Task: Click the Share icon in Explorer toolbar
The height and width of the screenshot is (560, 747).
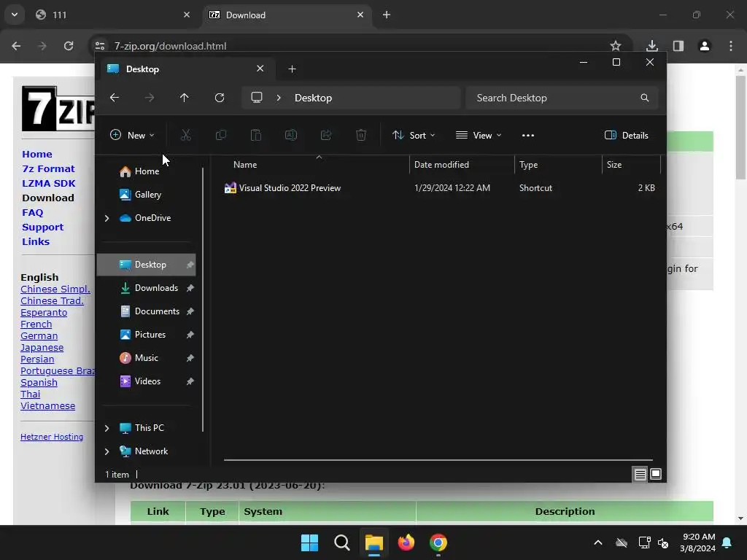Action: pos(326,135)
